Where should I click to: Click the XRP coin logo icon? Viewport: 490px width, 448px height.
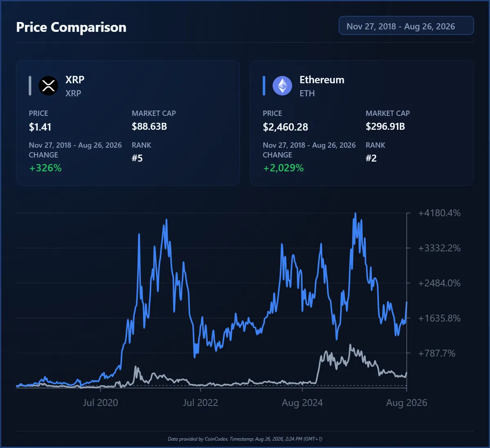(48, 86)
